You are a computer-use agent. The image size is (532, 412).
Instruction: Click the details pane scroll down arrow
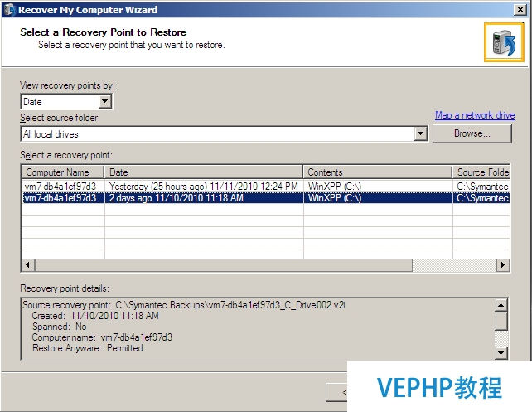pos(501,353)
